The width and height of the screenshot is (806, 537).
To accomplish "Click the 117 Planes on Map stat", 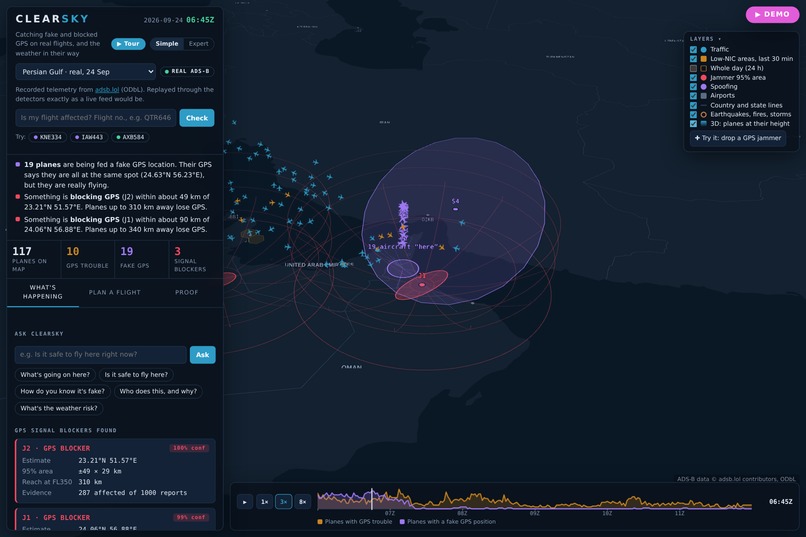I will (34, 258).
